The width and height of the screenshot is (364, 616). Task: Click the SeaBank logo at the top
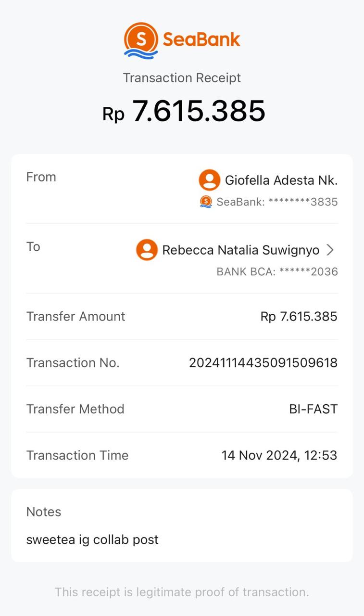point(182,40)
